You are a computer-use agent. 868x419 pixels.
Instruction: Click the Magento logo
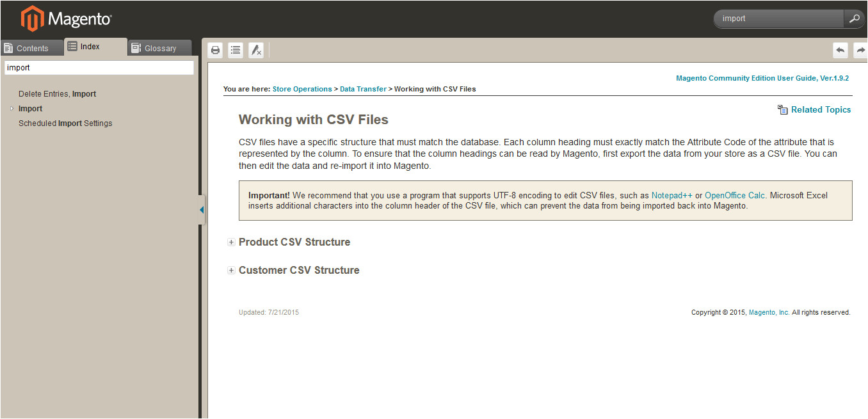[x=66, y=19]
